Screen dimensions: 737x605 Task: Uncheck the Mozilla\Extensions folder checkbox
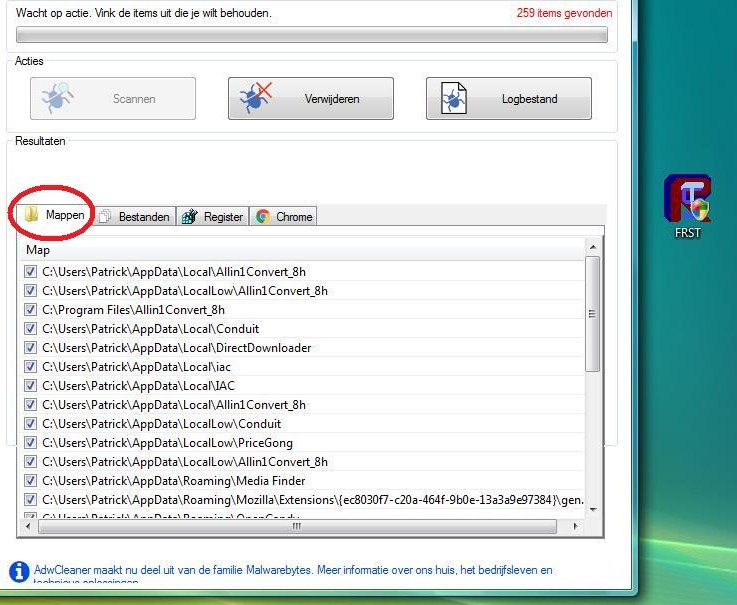(31, 499)
